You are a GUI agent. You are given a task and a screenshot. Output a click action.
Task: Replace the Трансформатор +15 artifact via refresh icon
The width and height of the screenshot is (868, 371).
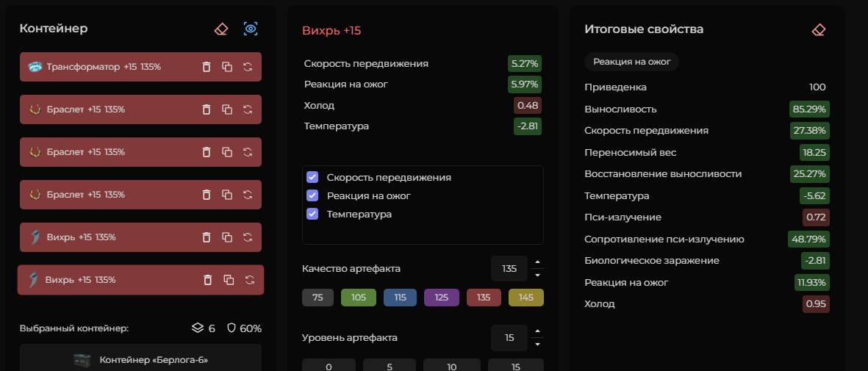tap(248, 67)
